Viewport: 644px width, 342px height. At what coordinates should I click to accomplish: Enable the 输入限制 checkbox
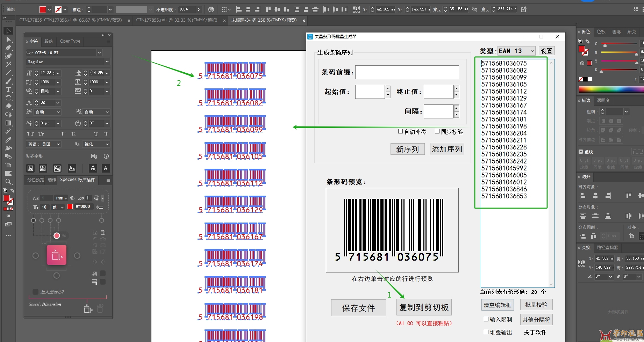click(486, 319)
